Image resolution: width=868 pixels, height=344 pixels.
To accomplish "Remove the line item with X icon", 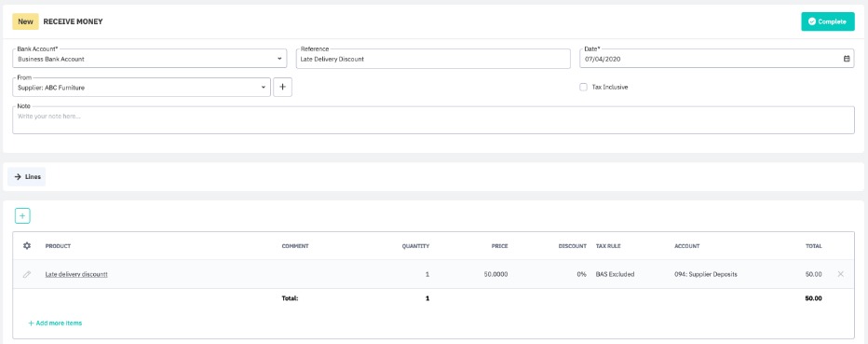I will click(841, 274).
